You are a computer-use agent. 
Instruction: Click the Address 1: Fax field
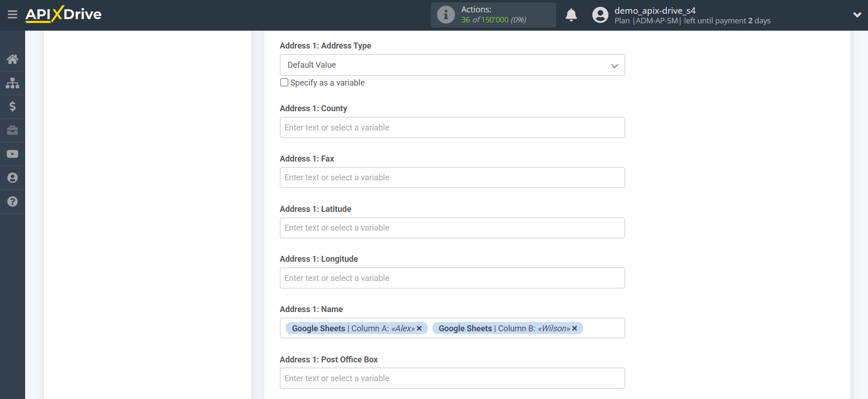pos(452,178)
